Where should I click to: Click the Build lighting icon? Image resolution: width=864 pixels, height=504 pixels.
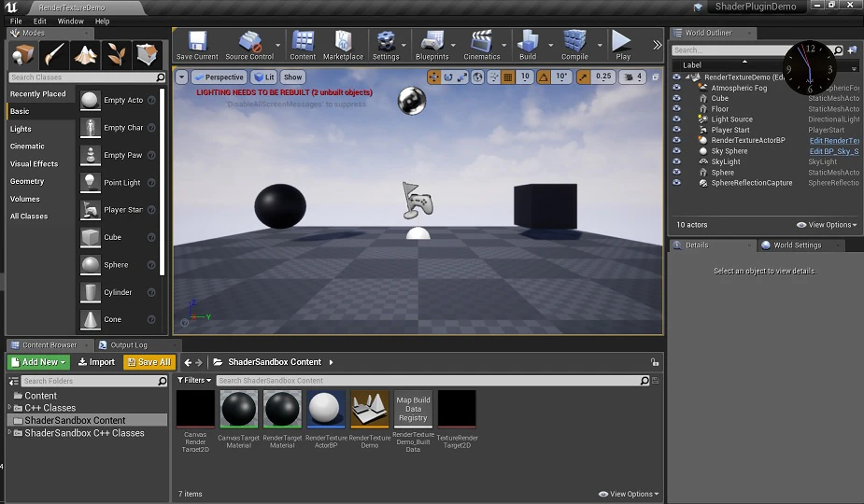(528, 41)
